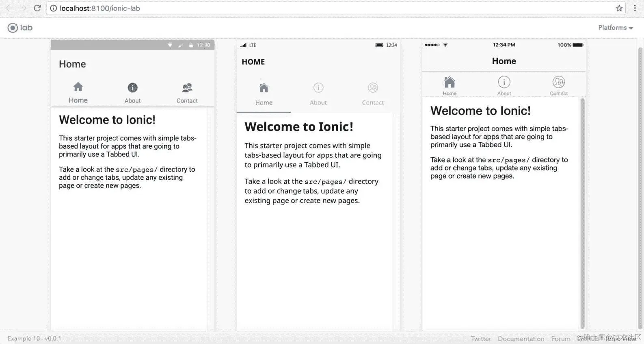The image size is (644, 344).
Task: Switch to Contact tab in the Windows preview
Action: click(x=373, y=95)
